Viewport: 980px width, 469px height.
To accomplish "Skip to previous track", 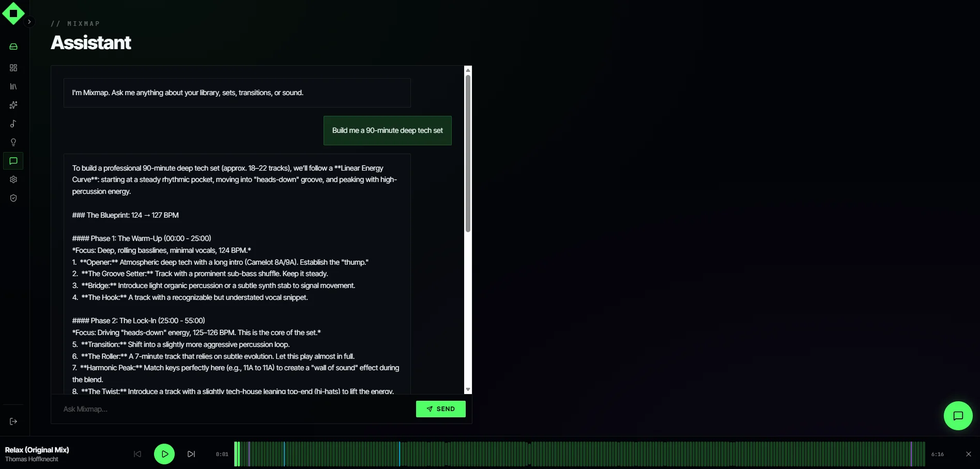I will pos(137,454).
